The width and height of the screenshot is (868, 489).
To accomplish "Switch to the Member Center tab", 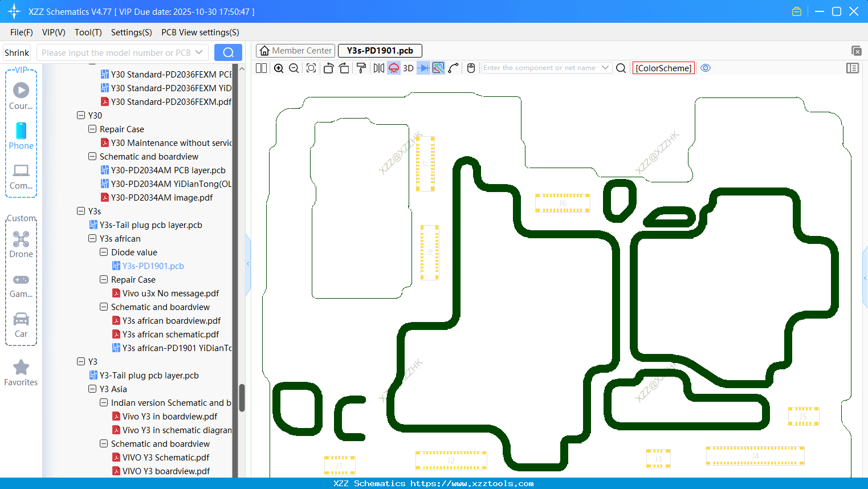I will tap(296, 51).
